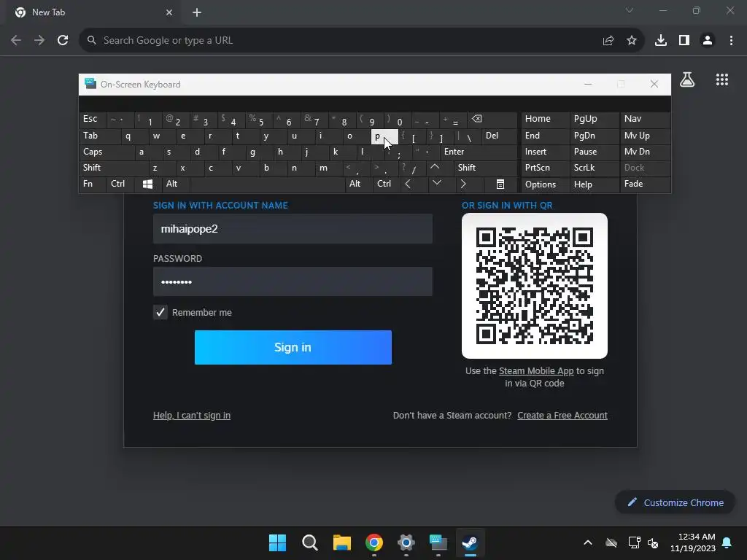The height and width of the screenshot is (560, 747).
Task: Toggle Caps key on On-Screen Keyboard
Action: pos(106,152)
